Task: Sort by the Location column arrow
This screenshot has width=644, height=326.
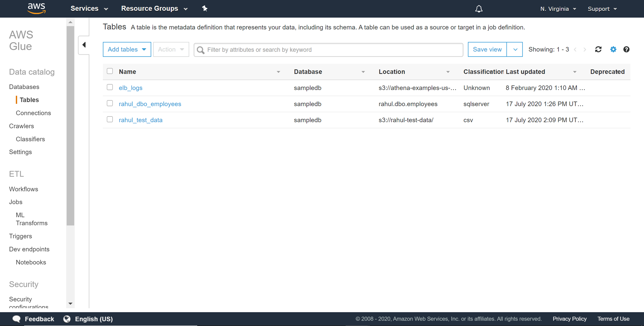Action: [x=448, y=72]
